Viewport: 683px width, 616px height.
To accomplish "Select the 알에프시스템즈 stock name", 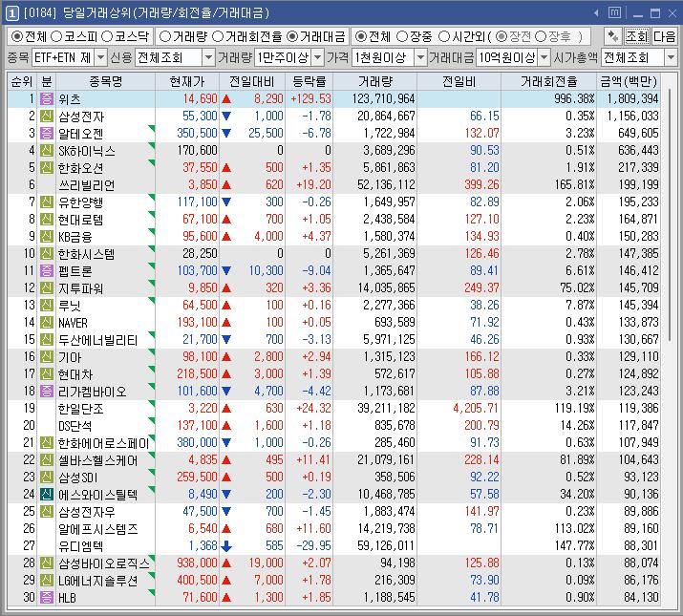I will click(98, 529).
